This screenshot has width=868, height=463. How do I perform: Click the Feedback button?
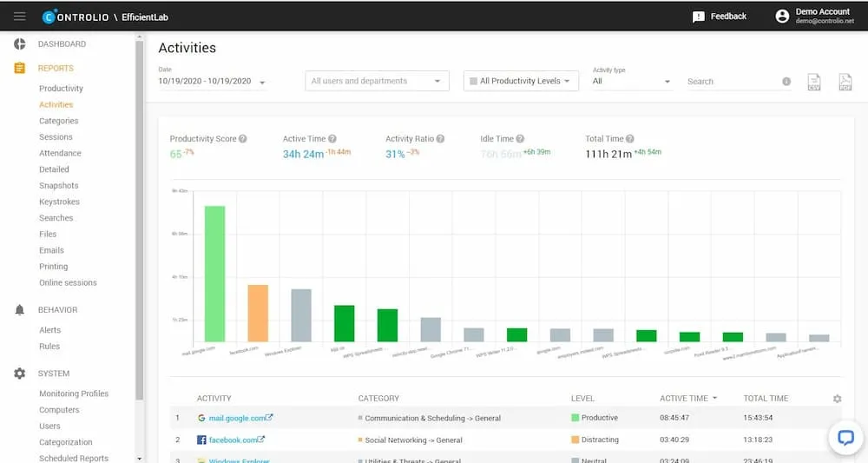click(720, 17)
